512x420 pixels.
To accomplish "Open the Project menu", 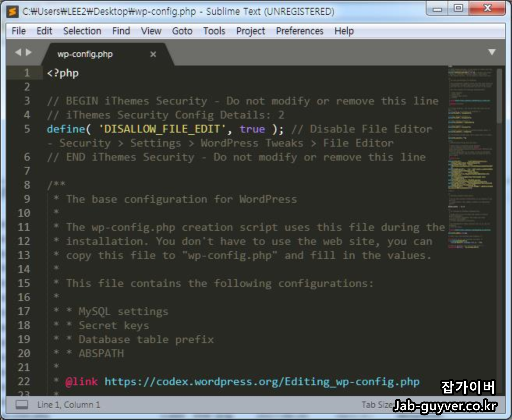I will [251, 31].
